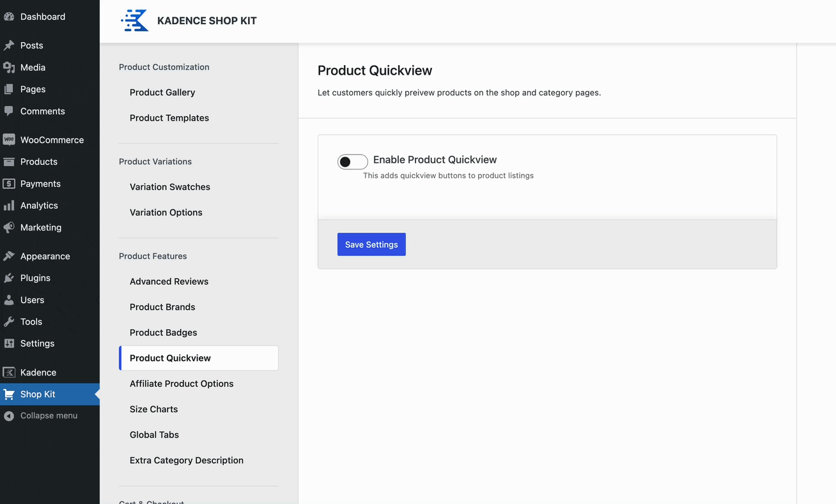Select the Products box icon
Viewport: 836px width, 504px height.
pyautogui.click(x=10, y=162)
